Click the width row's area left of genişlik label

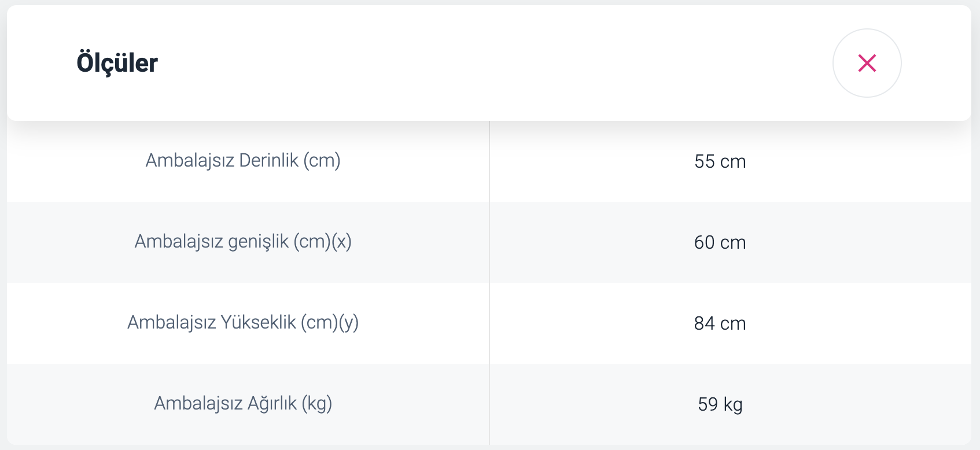point(71,242)
